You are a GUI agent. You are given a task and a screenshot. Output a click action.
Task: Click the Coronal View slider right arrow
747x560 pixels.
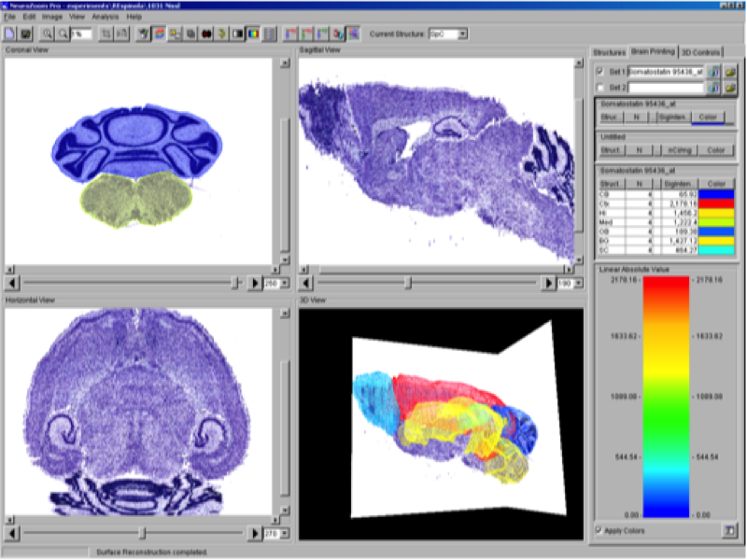(254, 282)
